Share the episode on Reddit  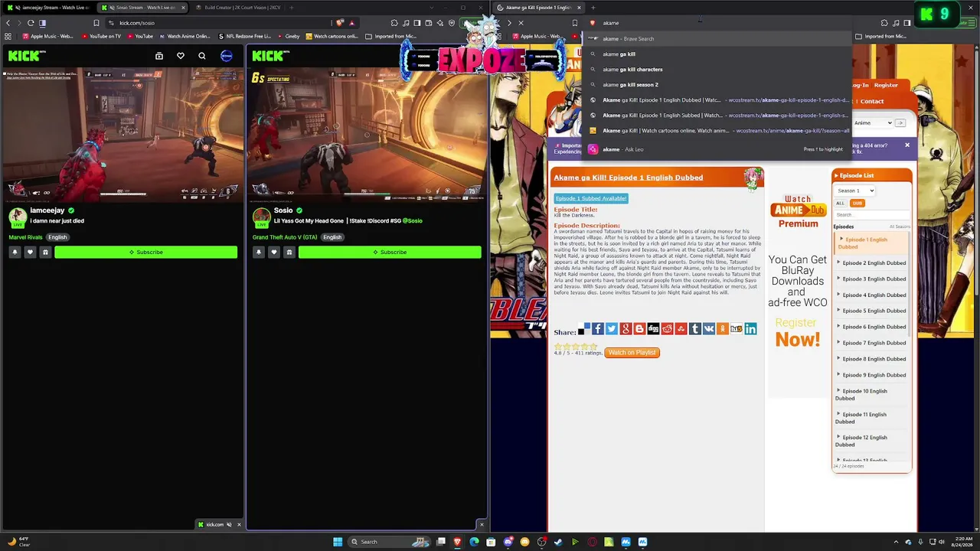667,329
